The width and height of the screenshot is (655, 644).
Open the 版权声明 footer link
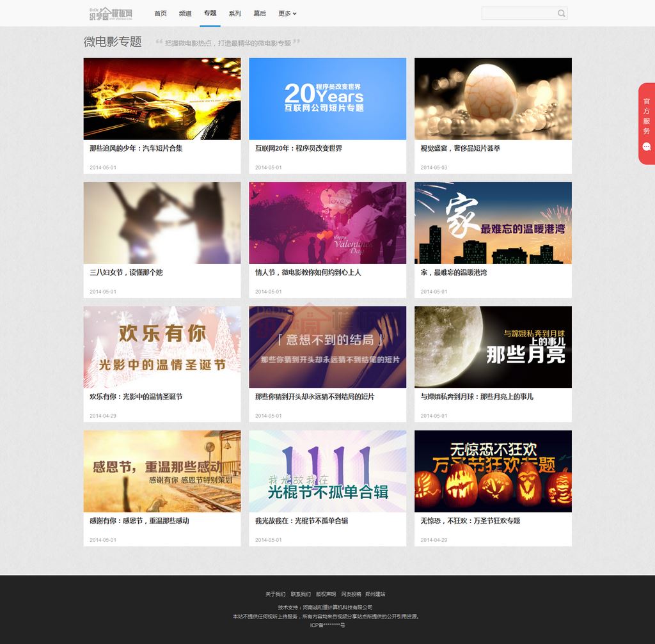coord(326,594)
